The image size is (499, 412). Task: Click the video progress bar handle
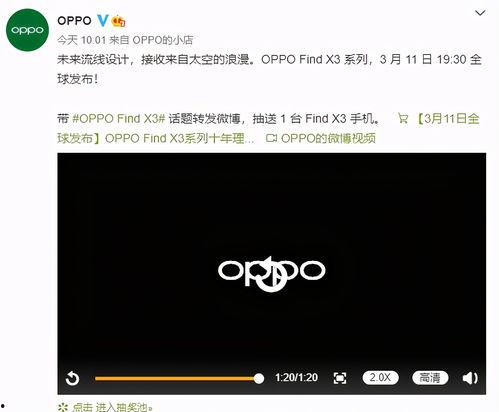click(x=259, y=378)
